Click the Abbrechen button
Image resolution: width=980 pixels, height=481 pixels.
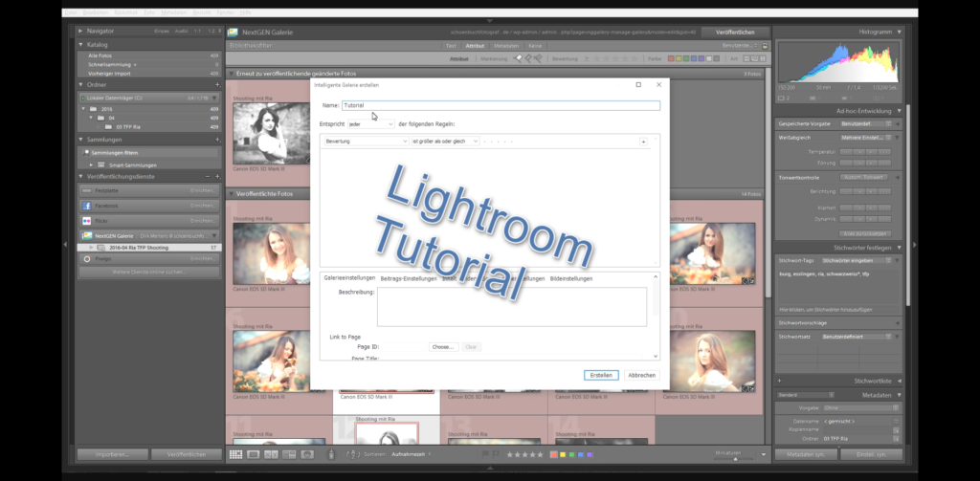coord(642,376)
